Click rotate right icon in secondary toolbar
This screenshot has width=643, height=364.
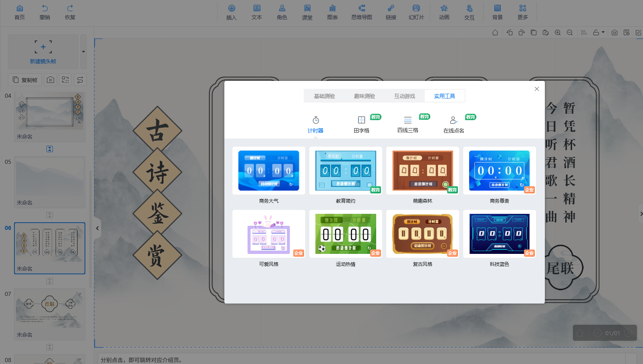[x=522, y=32]
